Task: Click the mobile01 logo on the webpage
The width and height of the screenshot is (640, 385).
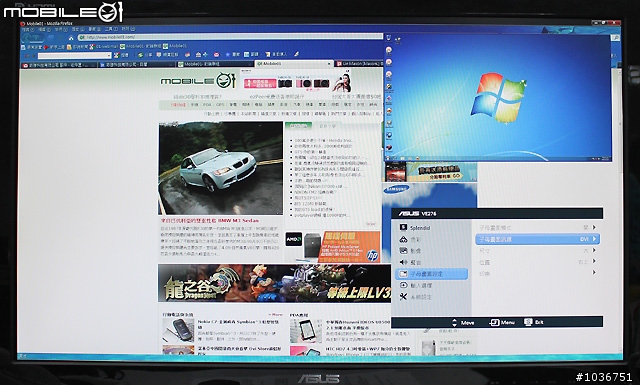Action: [198, 81]
